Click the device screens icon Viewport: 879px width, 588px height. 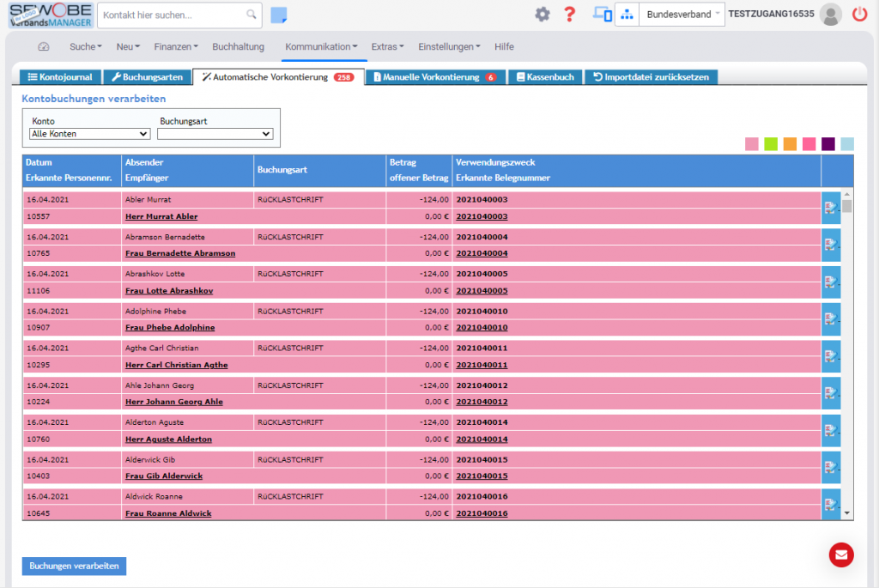[x=603, y=15]
